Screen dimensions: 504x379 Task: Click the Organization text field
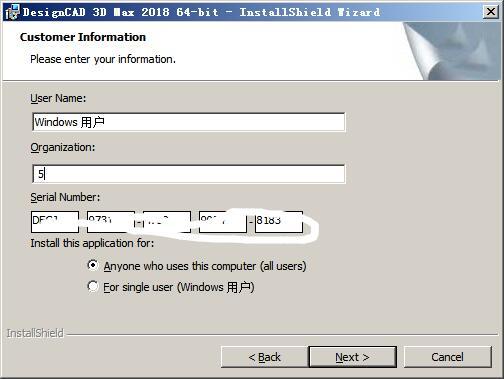tap(189, 174)
